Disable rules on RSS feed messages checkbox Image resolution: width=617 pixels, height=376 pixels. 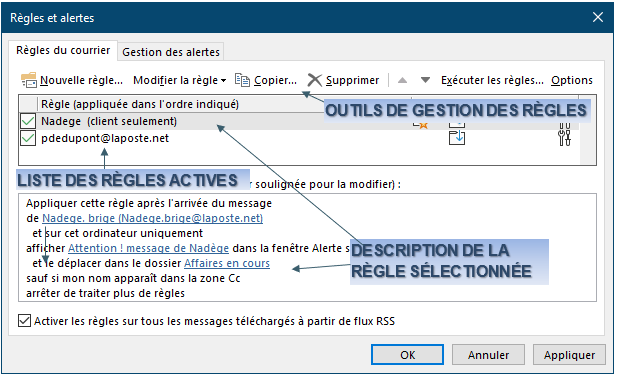pyautogui.click(x=24, y=321)
